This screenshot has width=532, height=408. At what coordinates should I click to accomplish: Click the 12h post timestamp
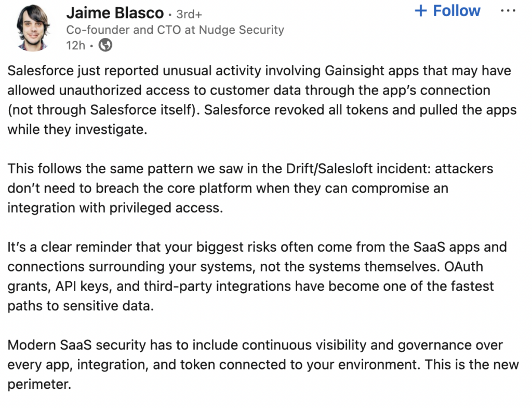[75, 46]
